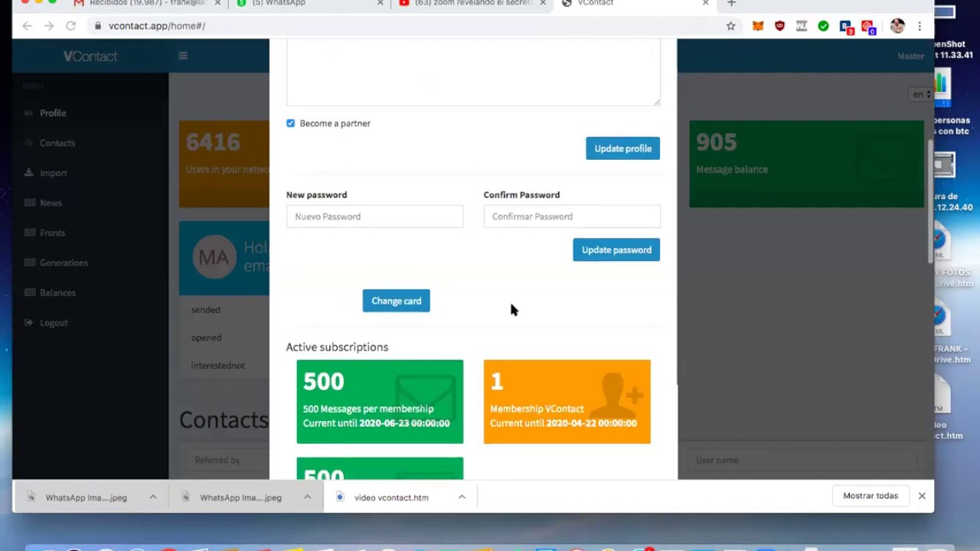Open Fronts in the sidebar
Image resolution: width=980 pixels, height=551 pixels.
tap(52, 233)
